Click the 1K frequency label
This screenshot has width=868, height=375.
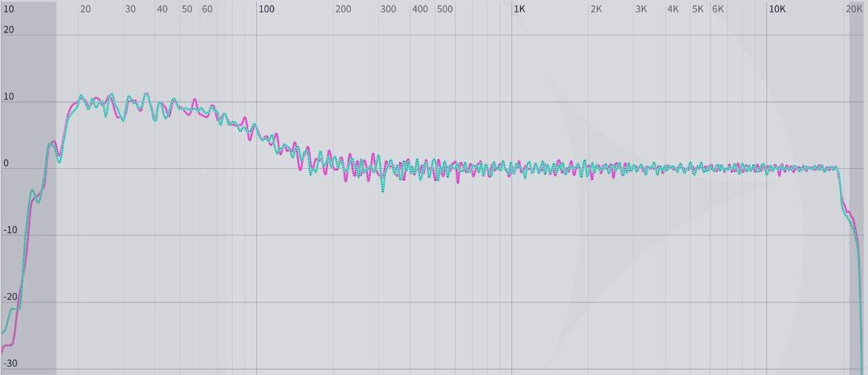pos(519,9)
